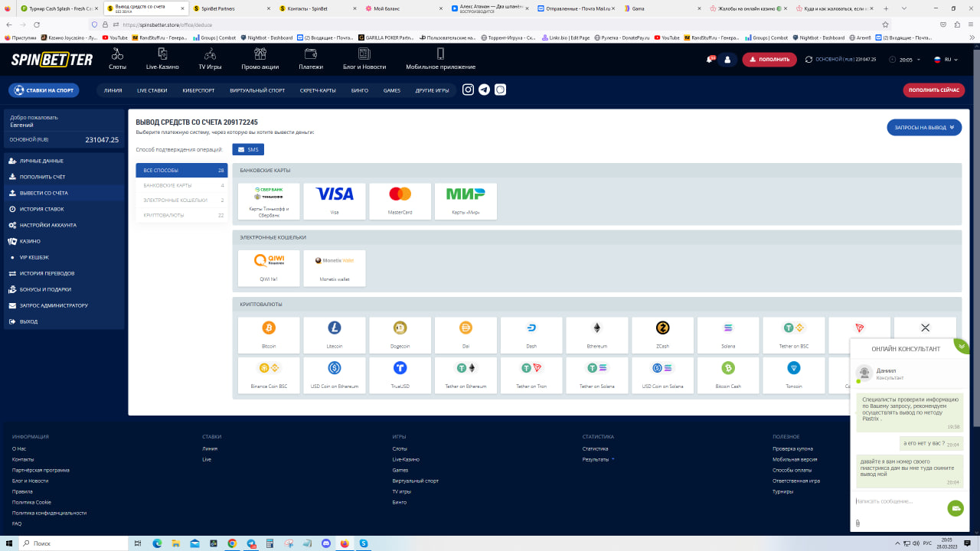Go to 'Киберспорт' in sports navigation
Screen dimensions: 980x551
[198, 90]
